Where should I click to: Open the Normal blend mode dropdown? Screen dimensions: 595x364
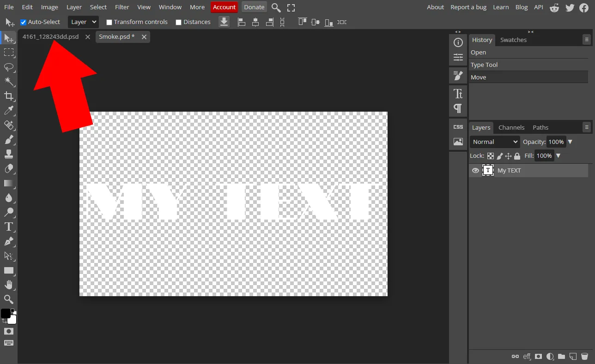pyautogui.click(x=495, y=142)
